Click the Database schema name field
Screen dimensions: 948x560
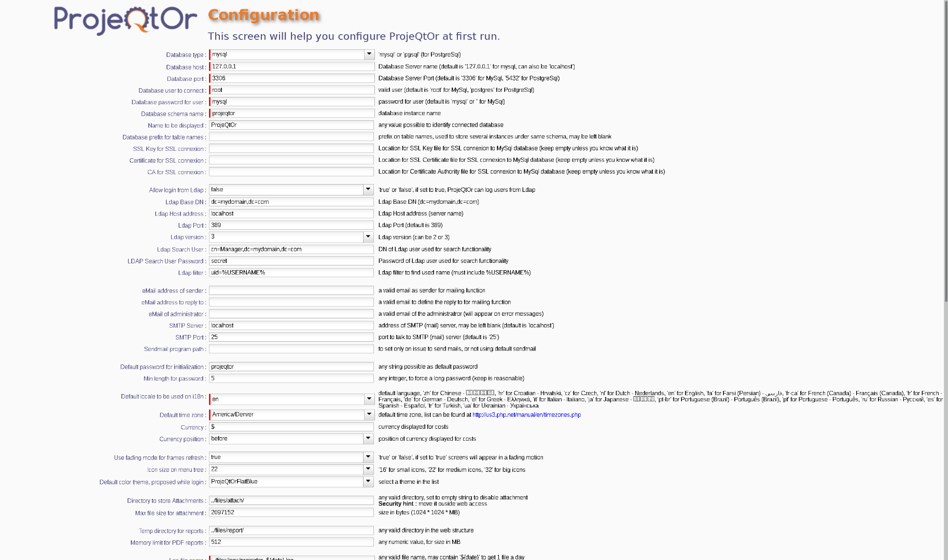tap(292, 114)
